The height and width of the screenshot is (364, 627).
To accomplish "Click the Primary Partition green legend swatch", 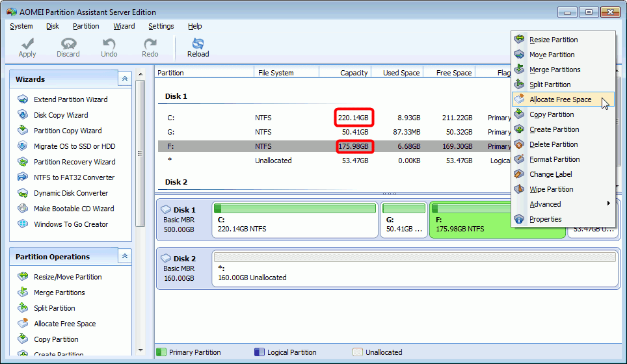I will 161,352.
